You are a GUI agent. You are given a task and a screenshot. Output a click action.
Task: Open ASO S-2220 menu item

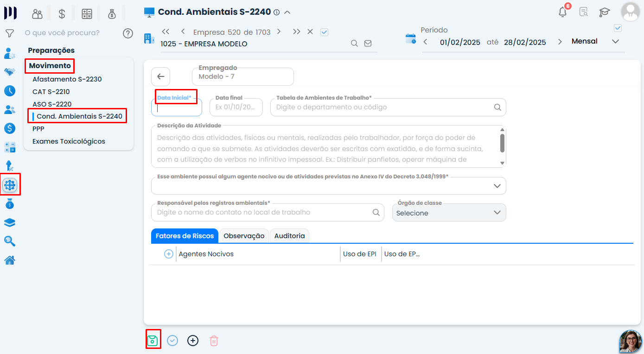(x=52, y=104)
